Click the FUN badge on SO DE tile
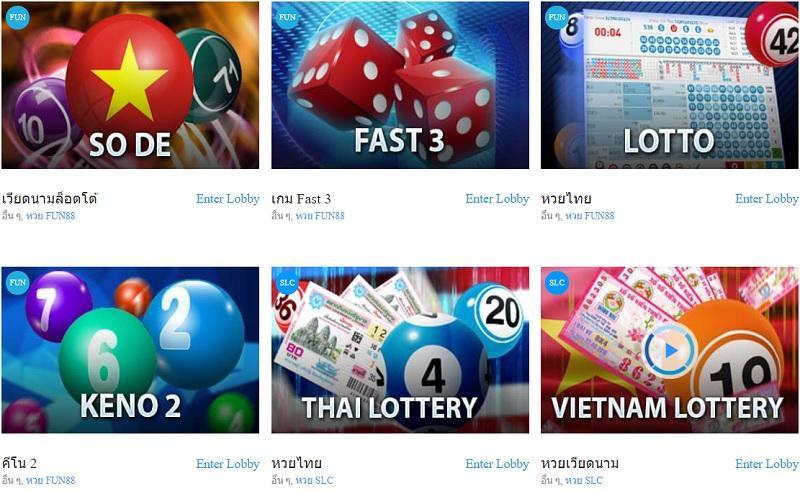Viewport: 800px width, 491px height. pyautogui.click(x=17, y=17)
